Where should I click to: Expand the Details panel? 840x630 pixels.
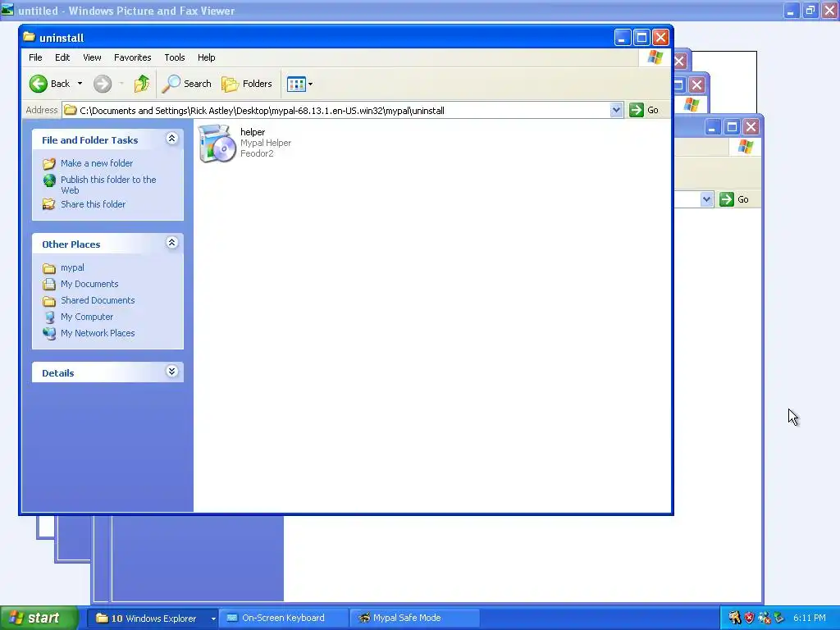pos(171,372)
